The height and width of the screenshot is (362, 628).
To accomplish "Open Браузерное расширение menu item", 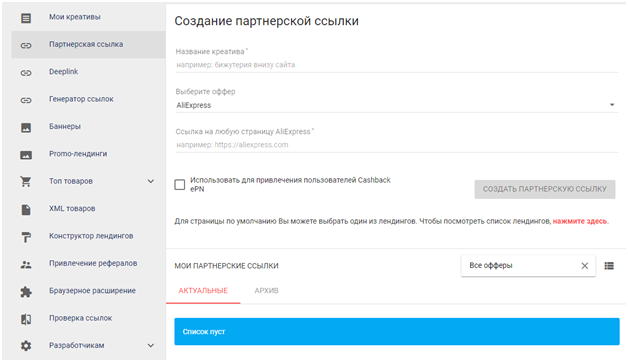I will [x=88, y=291].
